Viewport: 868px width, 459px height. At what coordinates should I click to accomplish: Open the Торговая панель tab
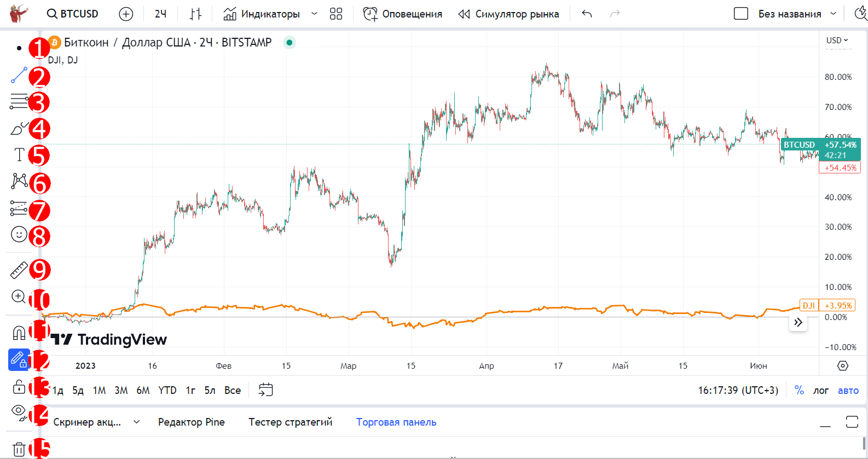[x=396, y=422]
